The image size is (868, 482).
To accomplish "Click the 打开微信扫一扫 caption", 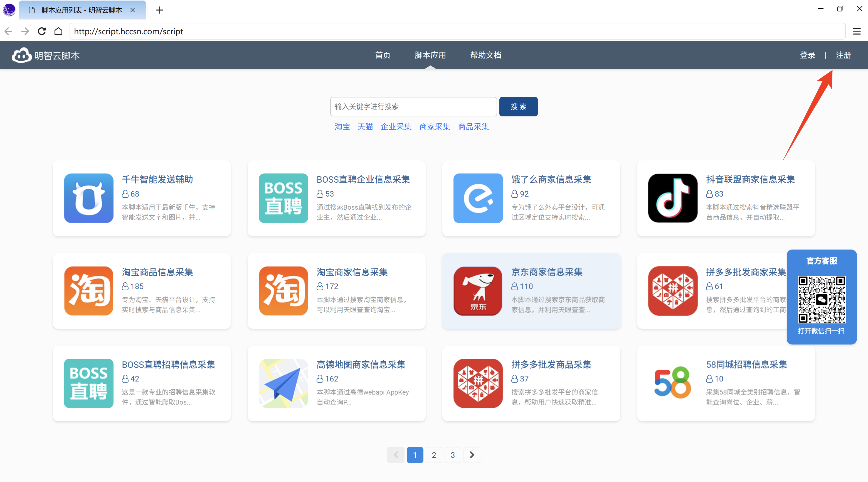I will (821, 331).
